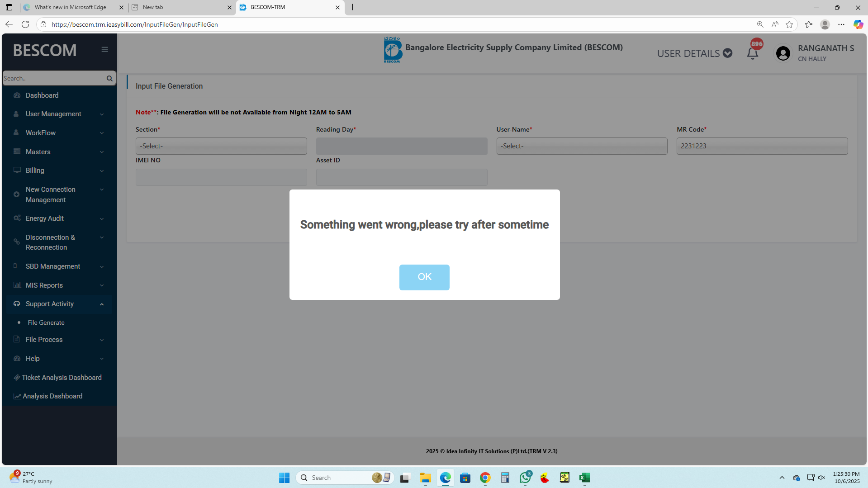Viewport: 868px width, 488px height.
Task: Open File Generate submenu item
Action: pyautogui.click(x=46, y=322)
